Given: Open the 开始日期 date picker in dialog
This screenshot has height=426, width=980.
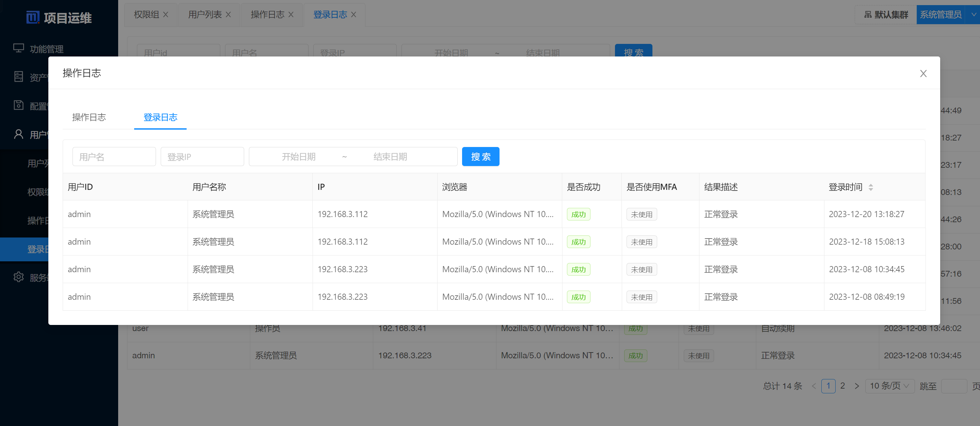Looking at the screenshot, I should pos(299,156).
